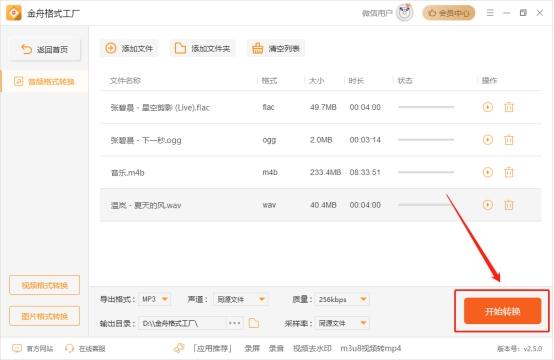Expand the 质量 256kbps dropdown
Image resolution: width=554 pixels, height=360 pixels.
coord(342,299)
